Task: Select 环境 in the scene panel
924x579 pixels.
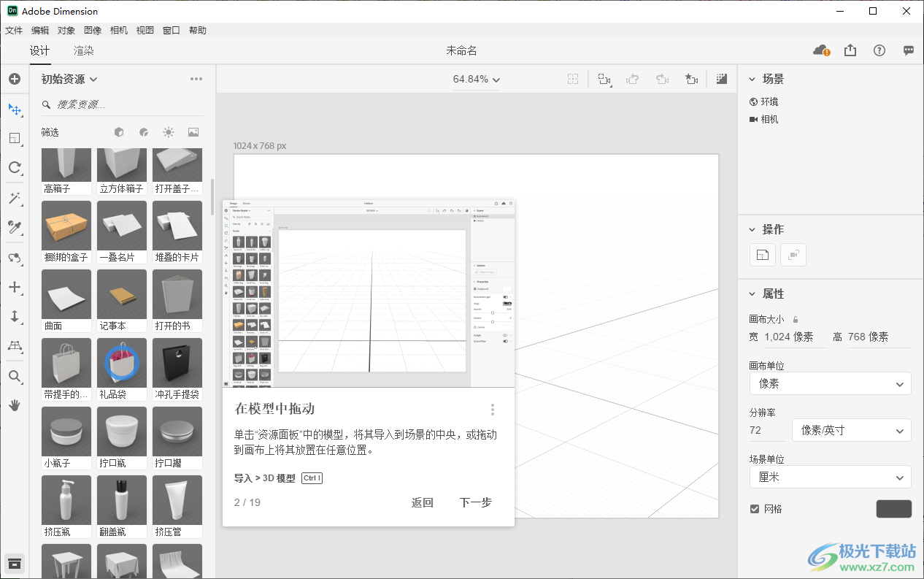Action: tap(763, 101)
